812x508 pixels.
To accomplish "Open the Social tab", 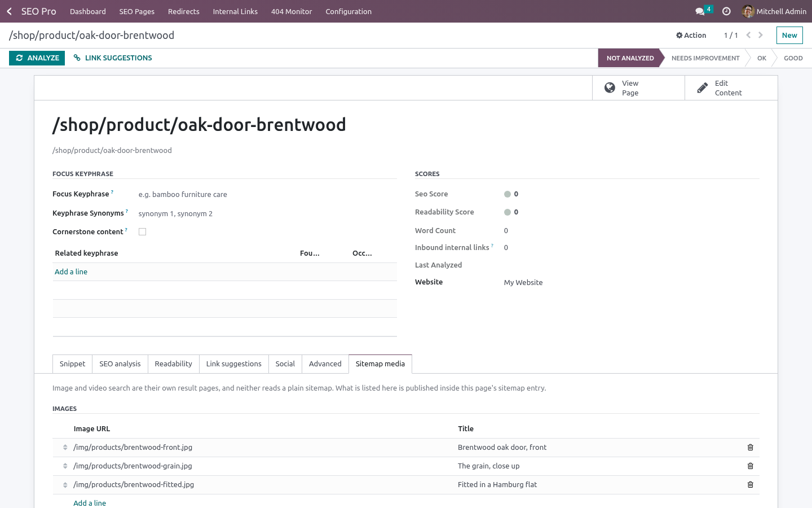I will tap(285, 364).
